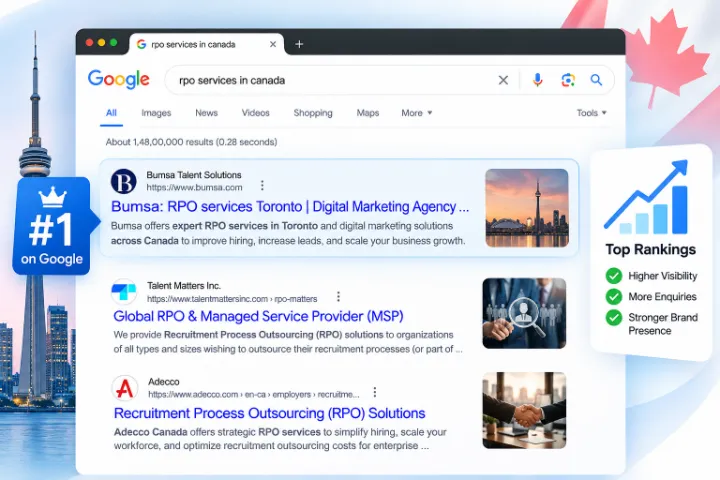This screenshot has height=480, width=720.
Task: Start voice search with the microphone icon
Action: point(537,80)
